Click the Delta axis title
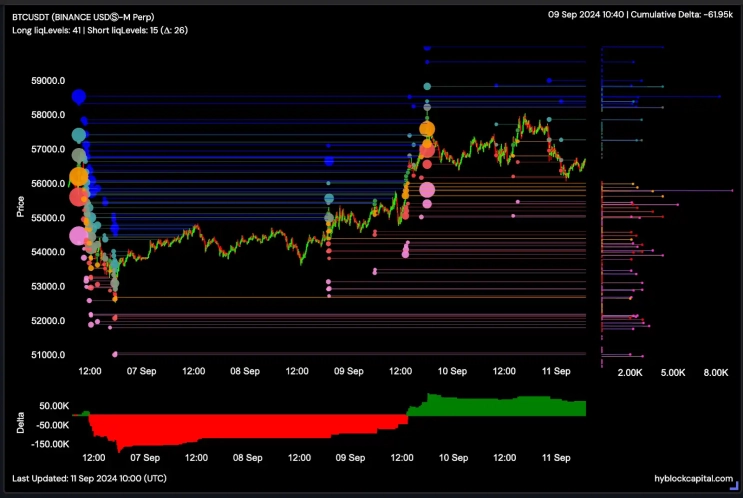This screenshot has height=498, width=743. [21, 423]
